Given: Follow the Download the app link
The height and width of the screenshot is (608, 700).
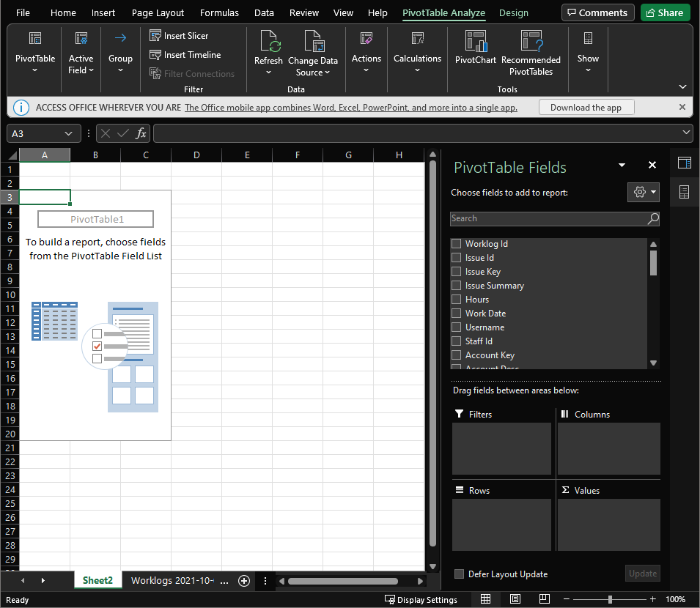Looking at the screenshot, I should click(586, 107).
